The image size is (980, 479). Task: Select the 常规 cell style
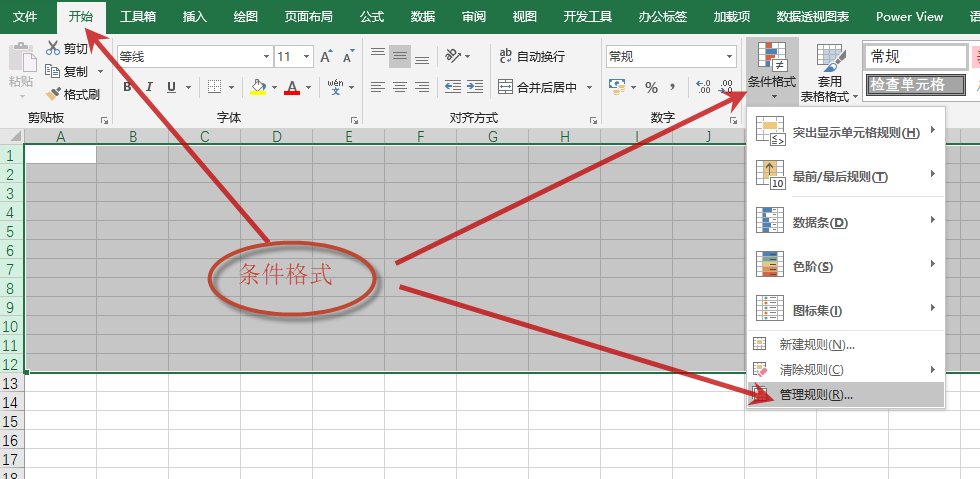916,57
